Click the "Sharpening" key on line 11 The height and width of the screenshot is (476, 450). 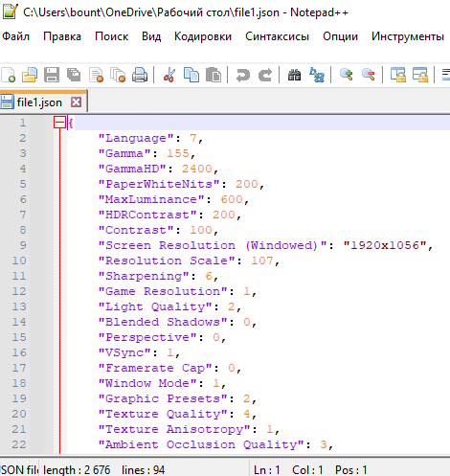(x=144, y=276)
